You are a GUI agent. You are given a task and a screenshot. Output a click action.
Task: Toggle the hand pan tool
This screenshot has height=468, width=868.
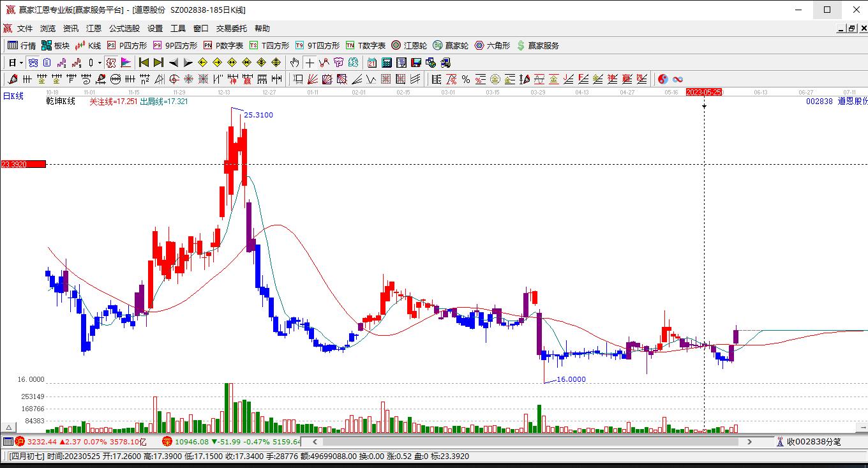[x=294, y=63]
